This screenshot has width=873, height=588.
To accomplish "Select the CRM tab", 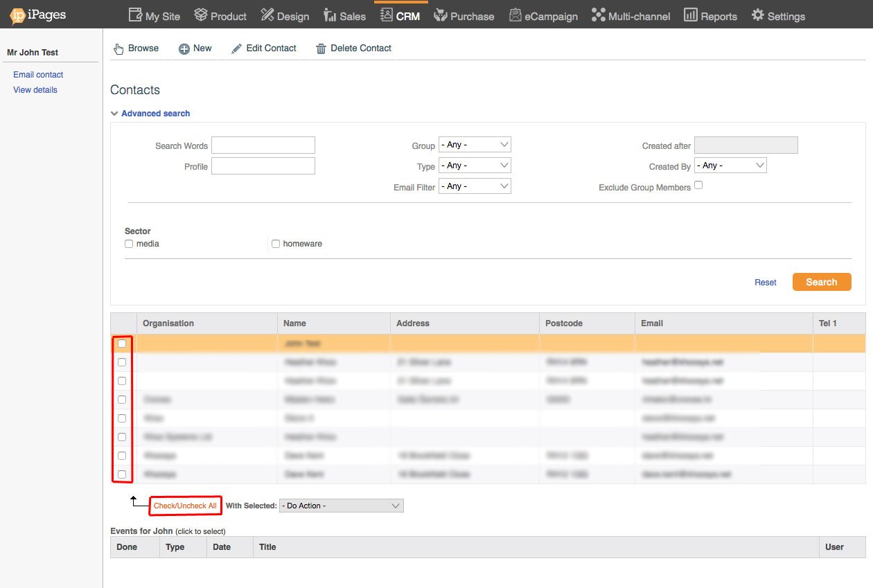I will tap(400, 15).
